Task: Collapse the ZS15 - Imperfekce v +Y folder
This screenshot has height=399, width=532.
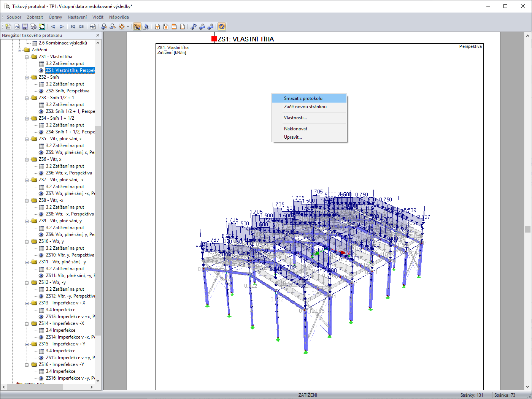Action: 27,344
